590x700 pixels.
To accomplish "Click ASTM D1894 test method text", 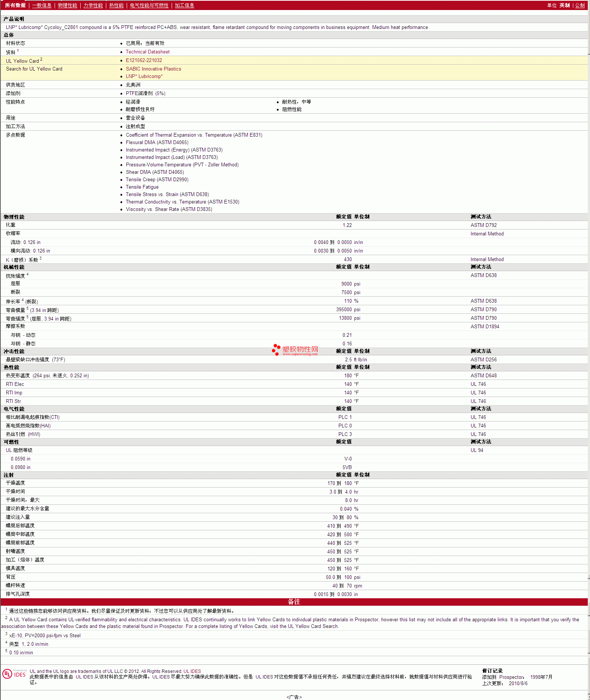I will coord(485,327).
